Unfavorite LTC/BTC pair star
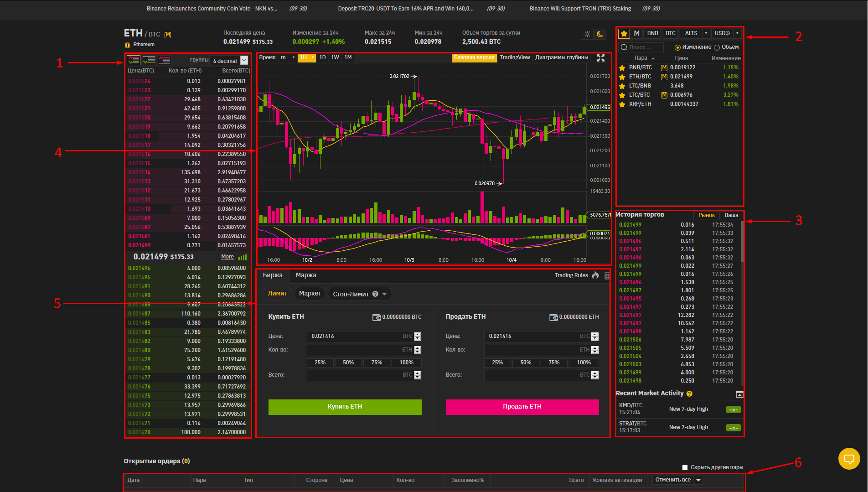Viewport: 868px width, 492px height. pos(622,95)
